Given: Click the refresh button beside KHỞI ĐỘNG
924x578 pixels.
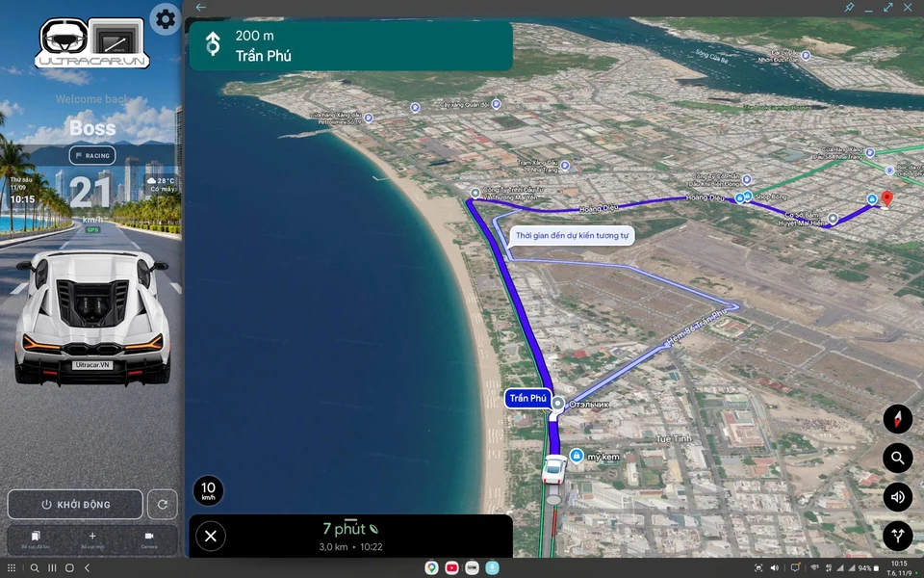Looking at the screenshot, I should point(162,504).
